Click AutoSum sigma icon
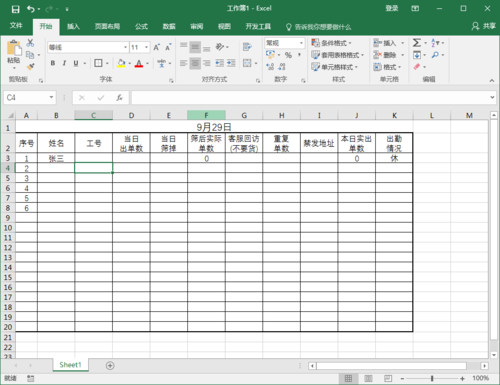The image size is (500, 385). 417,43
